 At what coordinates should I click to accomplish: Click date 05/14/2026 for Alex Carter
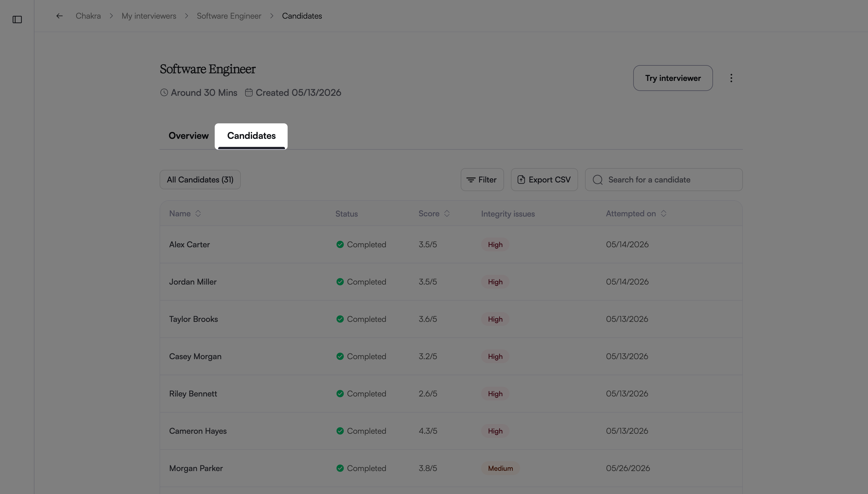pyautogui.click(x=627, y=245)
